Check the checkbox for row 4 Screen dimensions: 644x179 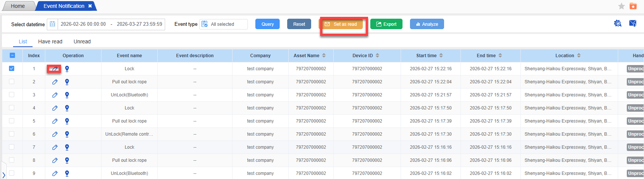12,108
